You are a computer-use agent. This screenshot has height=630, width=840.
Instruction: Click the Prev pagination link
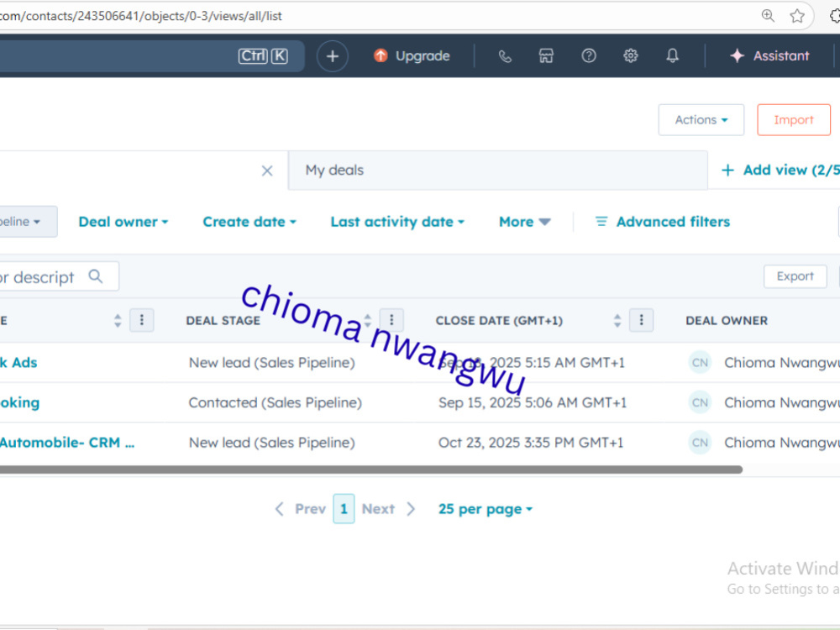[310, 509]
